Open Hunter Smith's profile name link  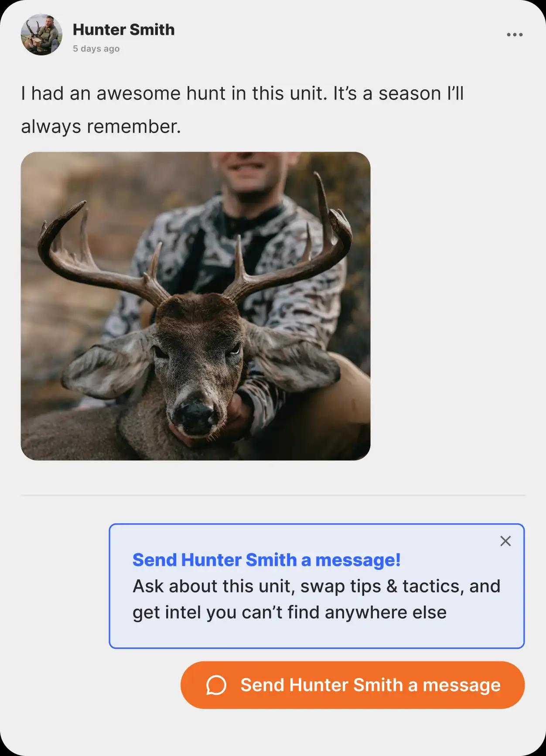coord(123,30)
